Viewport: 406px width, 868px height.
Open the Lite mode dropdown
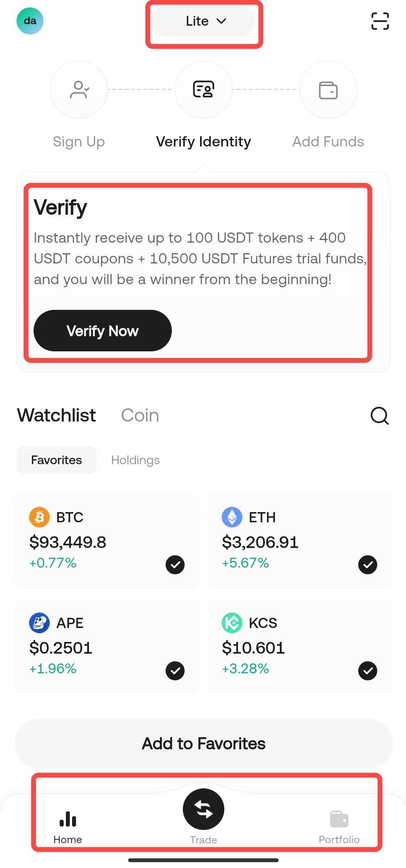tap(203, 21)
